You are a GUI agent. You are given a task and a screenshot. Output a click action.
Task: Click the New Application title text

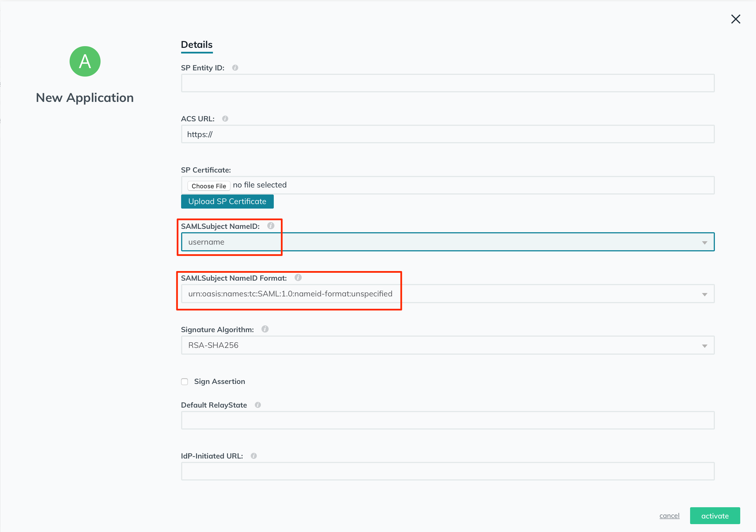coord(85,98)
